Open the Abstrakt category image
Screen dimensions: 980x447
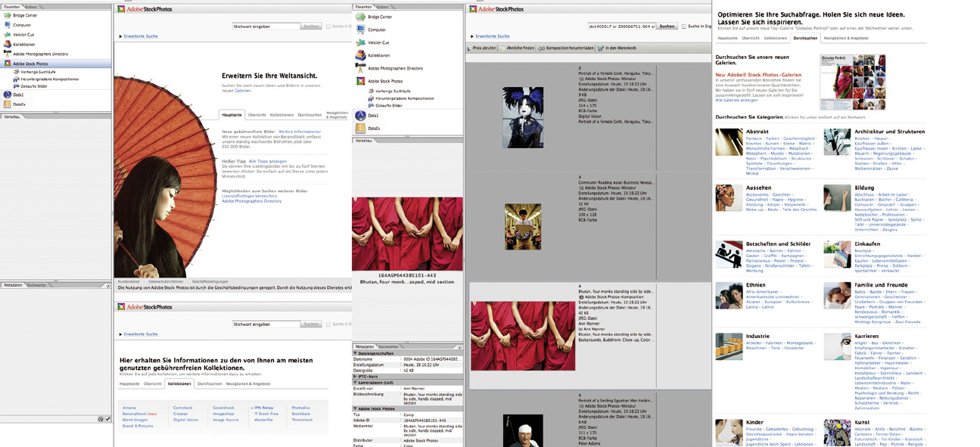(x=729, y=142)
